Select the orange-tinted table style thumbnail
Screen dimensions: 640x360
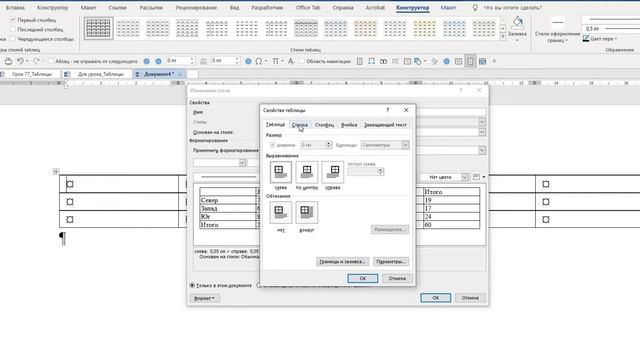(x=365, y=28)
